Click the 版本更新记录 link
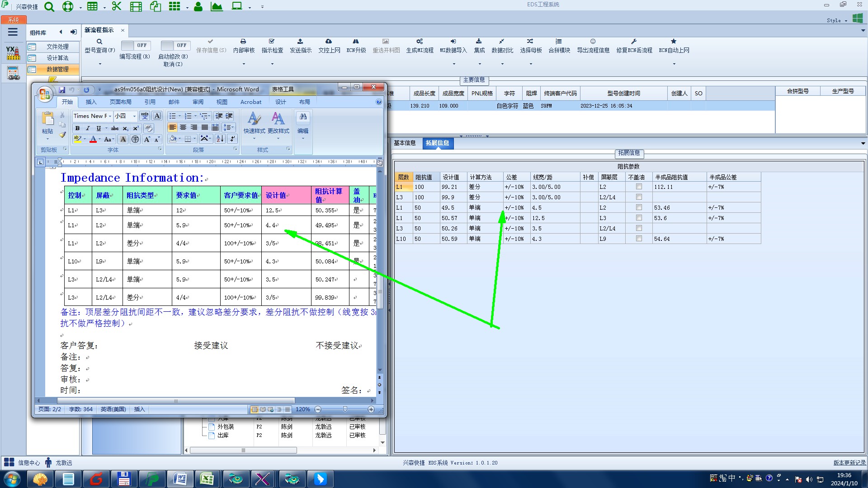 tap(849, 463)
